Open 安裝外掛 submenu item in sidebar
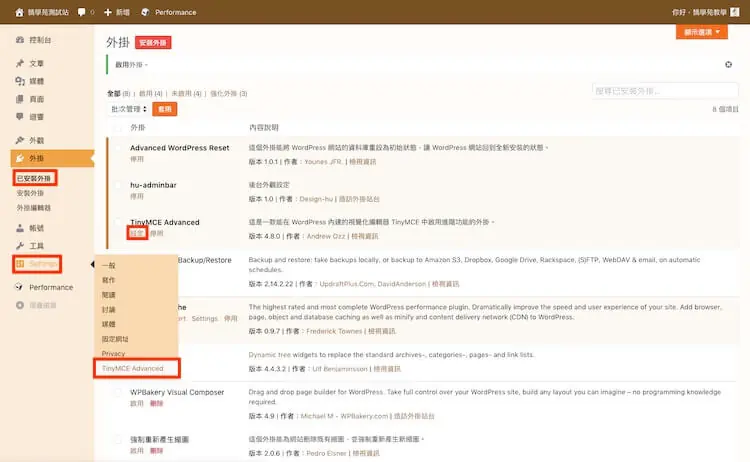Viewport: 750px width, 462px height. (30, 193)
